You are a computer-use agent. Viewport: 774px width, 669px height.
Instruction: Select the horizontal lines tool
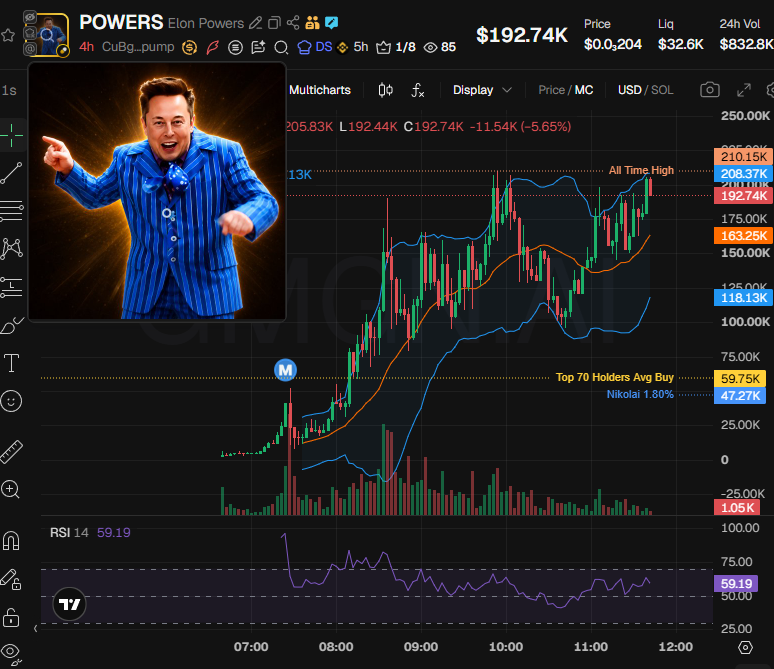pyautogui.click(x=12, y=211)
